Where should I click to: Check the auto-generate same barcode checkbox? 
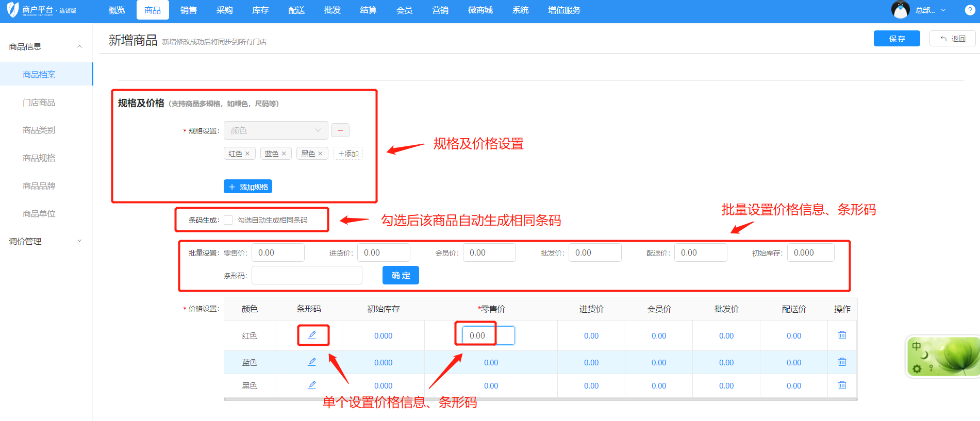[x=228, y=220]
